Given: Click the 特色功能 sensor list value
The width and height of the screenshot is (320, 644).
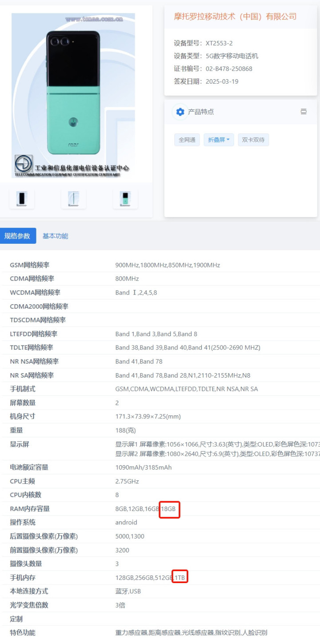Looking at the screenshot, I should pos(191,633).
